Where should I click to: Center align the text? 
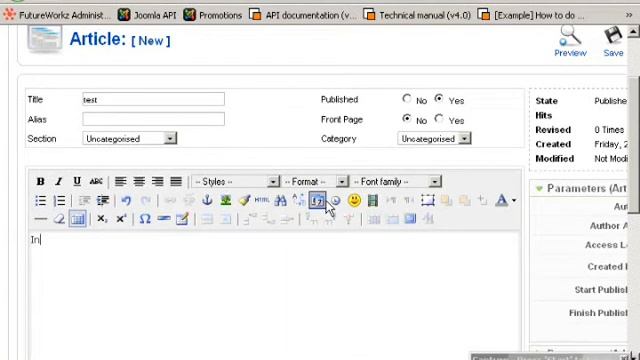coord(139,181)
